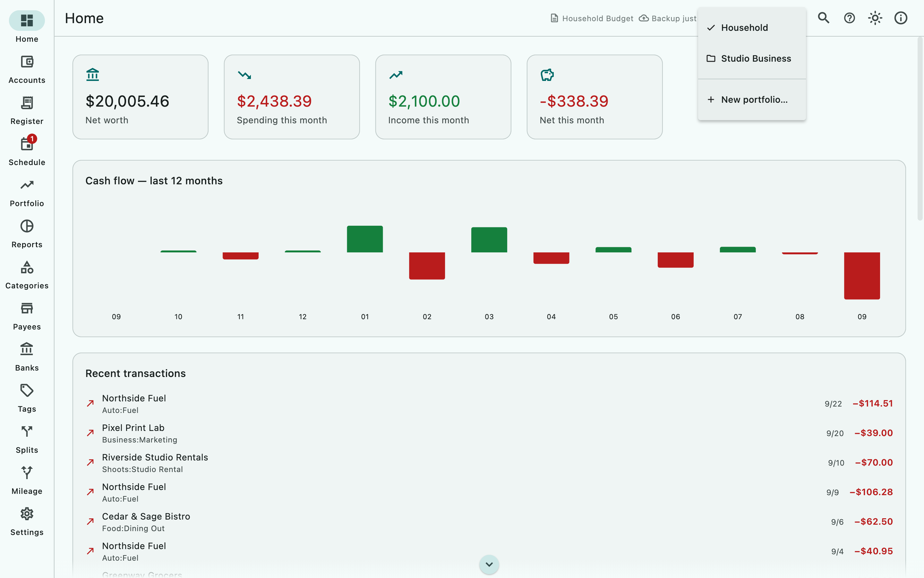Click the Recent transactions heading

tap(135, 373)
